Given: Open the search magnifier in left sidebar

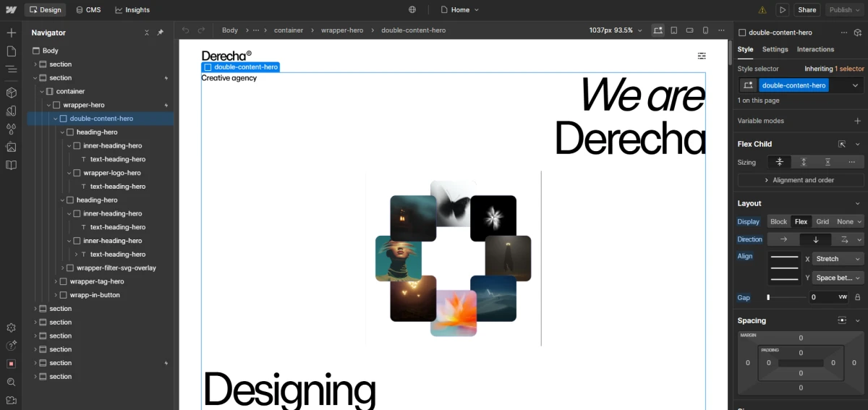Looking at the screenshot, I should [x=11, y=382].
